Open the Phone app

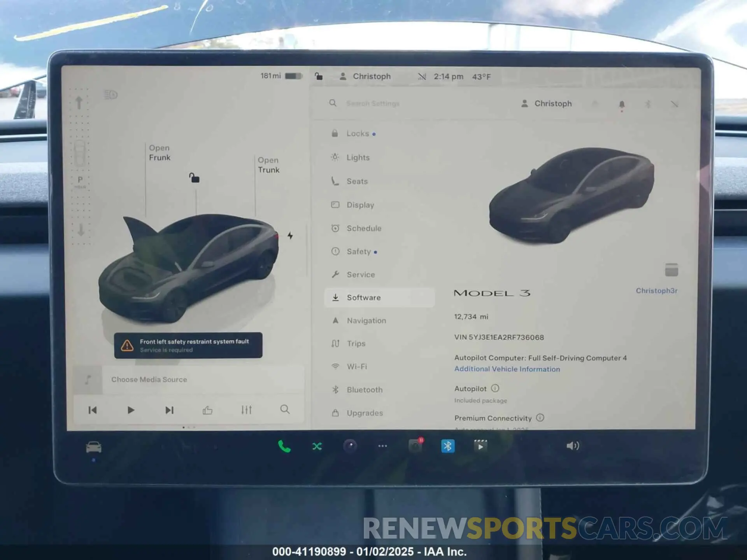284,446
